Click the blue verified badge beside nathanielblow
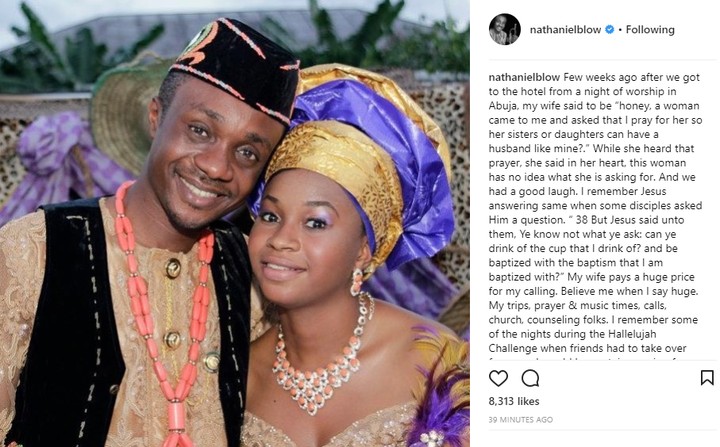The image size is (720, 447). [x=609, y=29]
